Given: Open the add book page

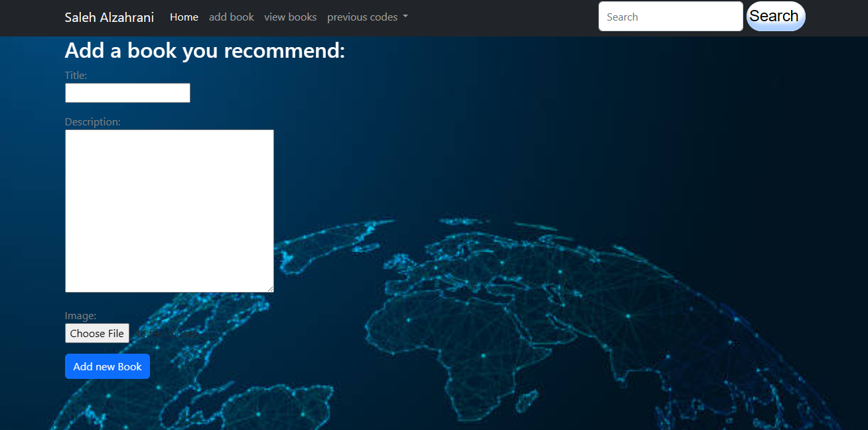Looking at the screenshot, I should [x=231, y=17].
